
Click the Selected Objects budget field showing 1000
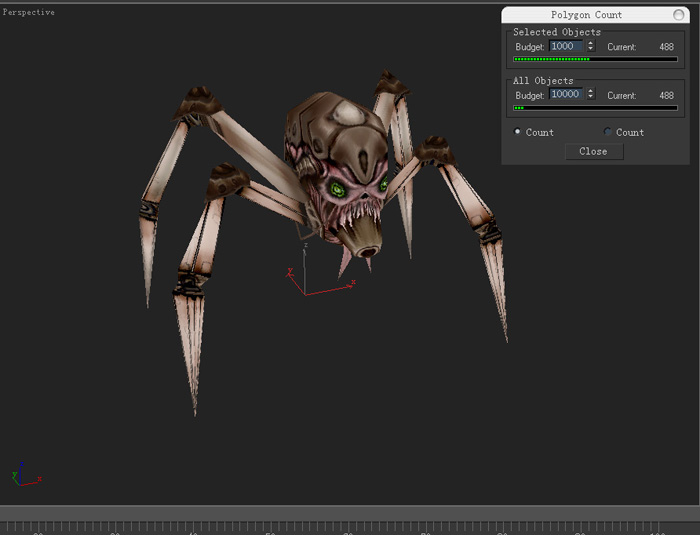coord(566,46)
